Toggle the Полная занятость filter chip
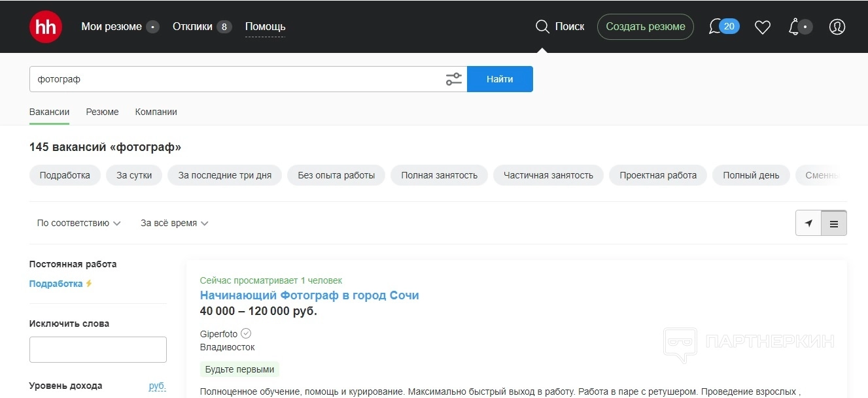 (x=439, y=175)
